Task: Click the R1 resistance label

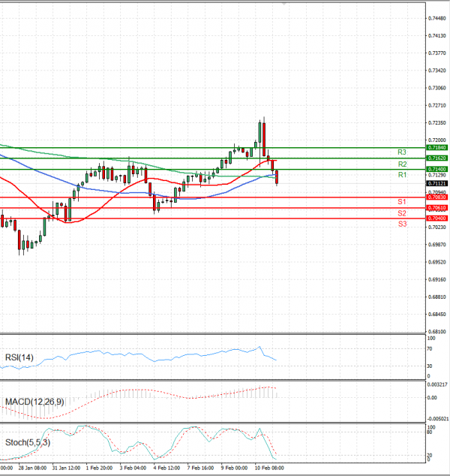Action: (402, 175)
